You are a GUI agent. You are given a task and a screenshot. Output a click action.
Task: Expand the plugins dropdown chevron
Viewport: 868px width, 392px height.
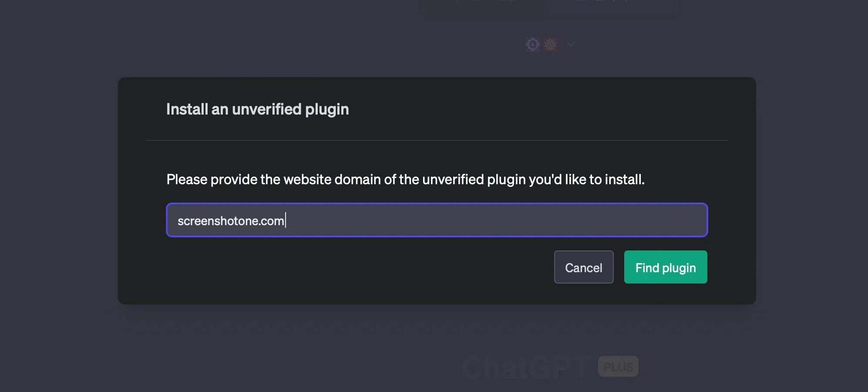[570, 44]
